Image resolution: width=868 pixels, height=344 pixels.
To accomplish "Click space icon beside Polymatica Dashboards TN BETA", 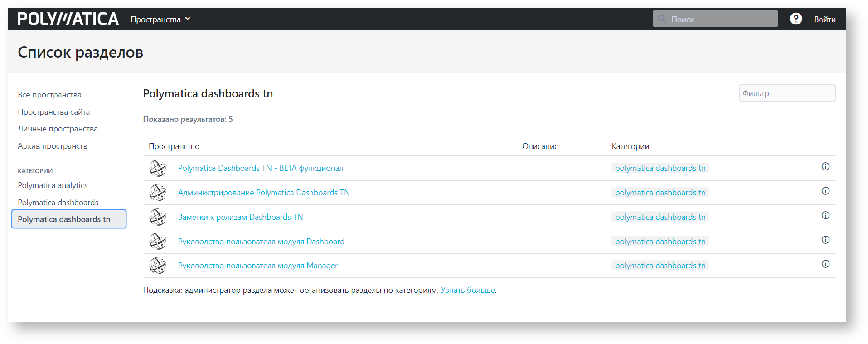I will (158, 168).
